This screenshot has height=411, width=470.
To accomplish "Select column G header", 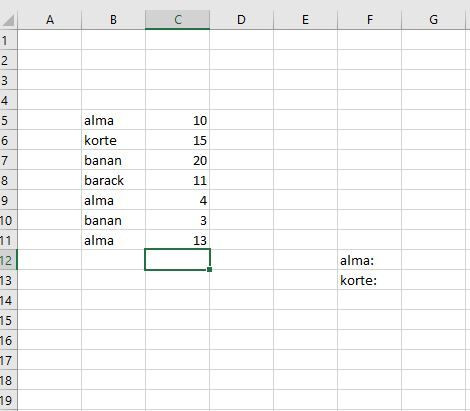I will 433,20.
